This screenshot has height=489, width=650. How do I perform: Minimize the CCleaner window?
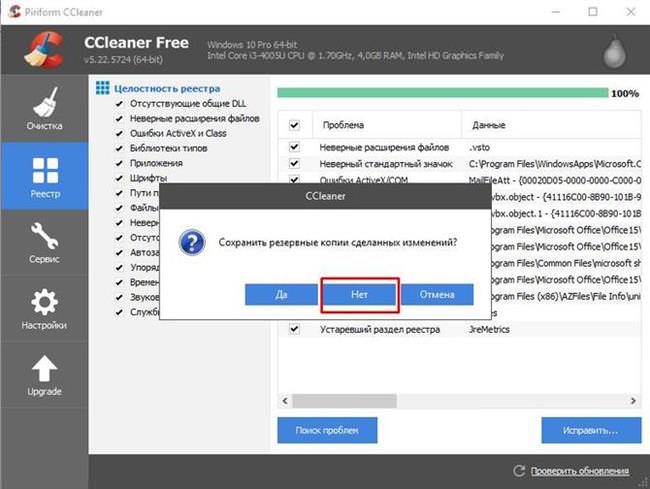(x=555, y=12)
